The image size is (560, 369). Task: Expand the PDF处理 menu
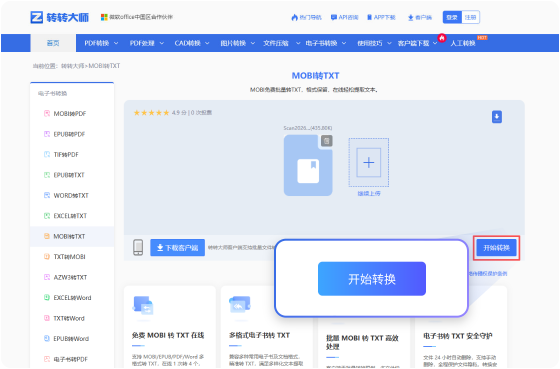[146, 43]
